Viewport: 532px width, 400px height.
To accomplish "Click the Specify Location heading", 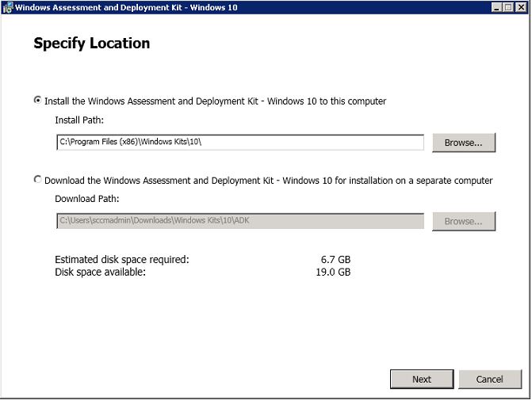I will (91, 44).
